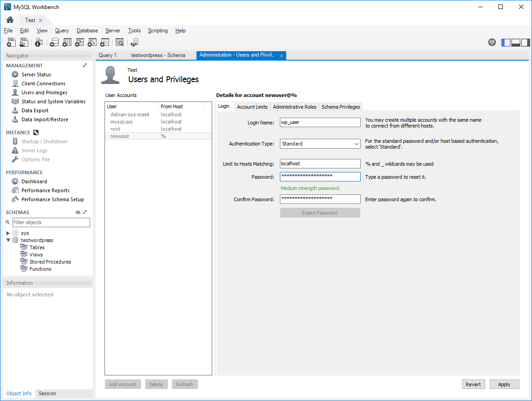The image size is (532, 401).
Task: Focus the Limit to Hosts Matching field
Action: [320, 163]
